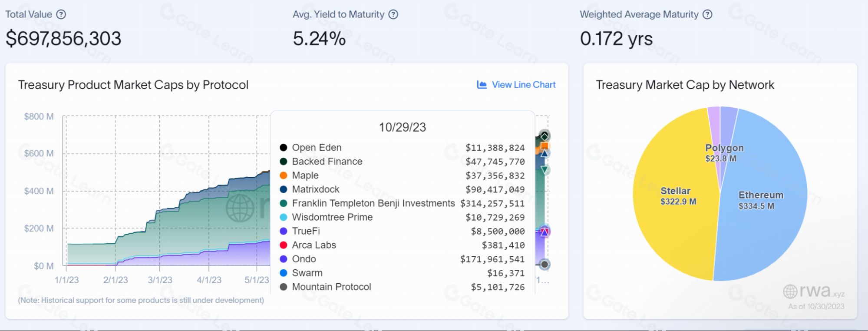Click the gray circle marker at chart bottom
The height and width of the screenshot is (331, 868).
click(x=545, y=264)
